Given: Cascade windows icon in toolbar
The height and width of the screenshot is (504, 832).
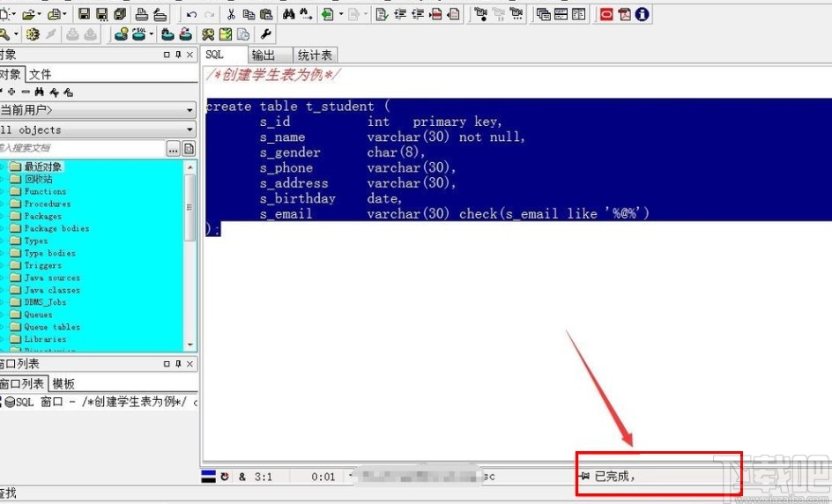Looking at the screenshot, I should tap(543, 14).
